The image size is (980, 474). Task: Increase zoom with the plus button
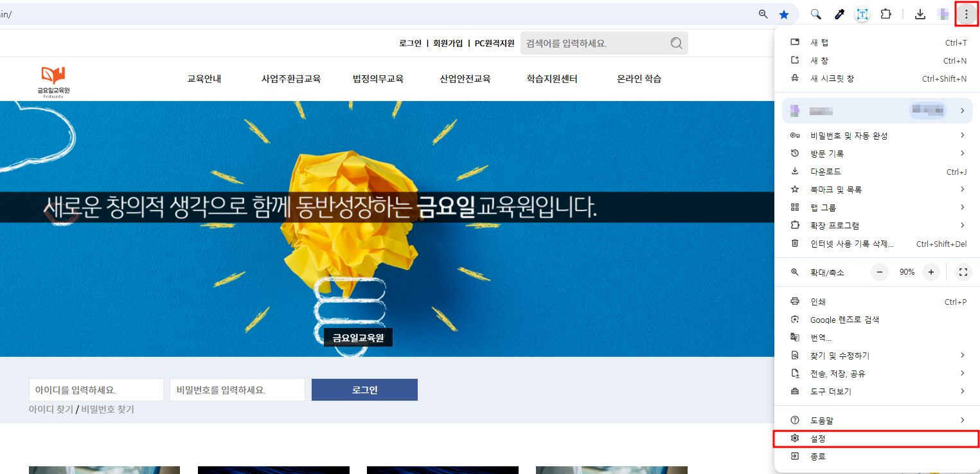point(931,272)
